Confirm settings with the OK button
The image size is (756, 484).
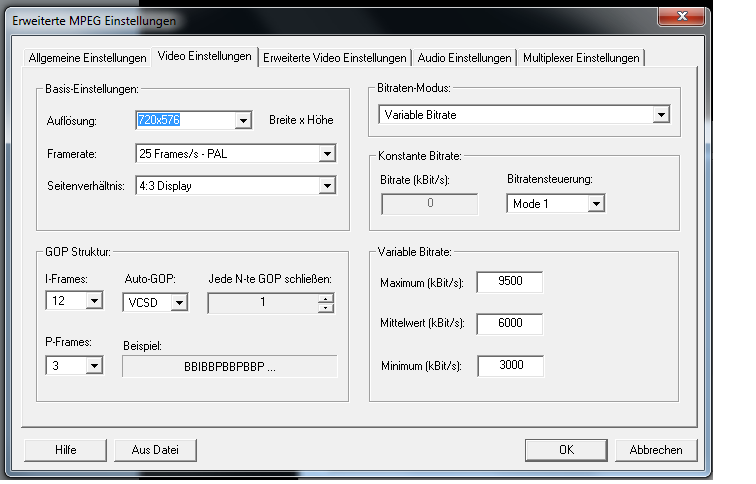click(x=566, y=450)
